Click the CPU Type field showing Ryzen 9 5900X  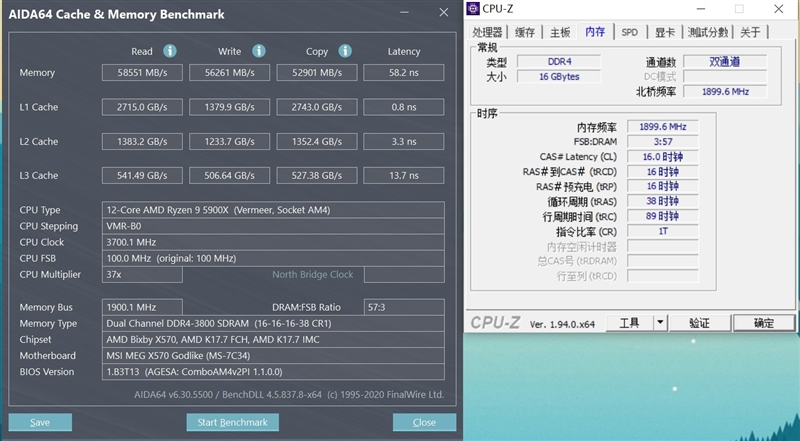click(273, 210)
